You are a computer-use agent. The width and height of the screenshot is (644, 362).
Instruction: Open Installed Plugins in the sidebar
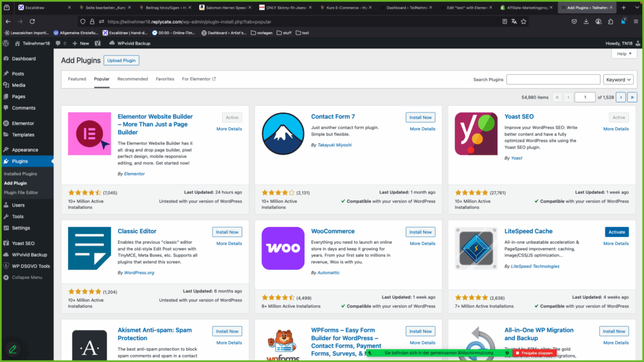point(21,173)
